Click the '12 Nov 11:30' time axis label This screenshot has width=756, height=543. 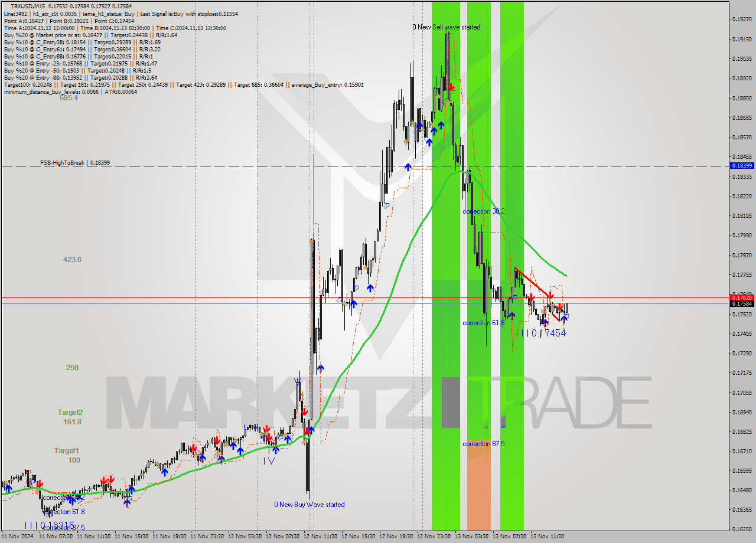click(x=320, y=537)
